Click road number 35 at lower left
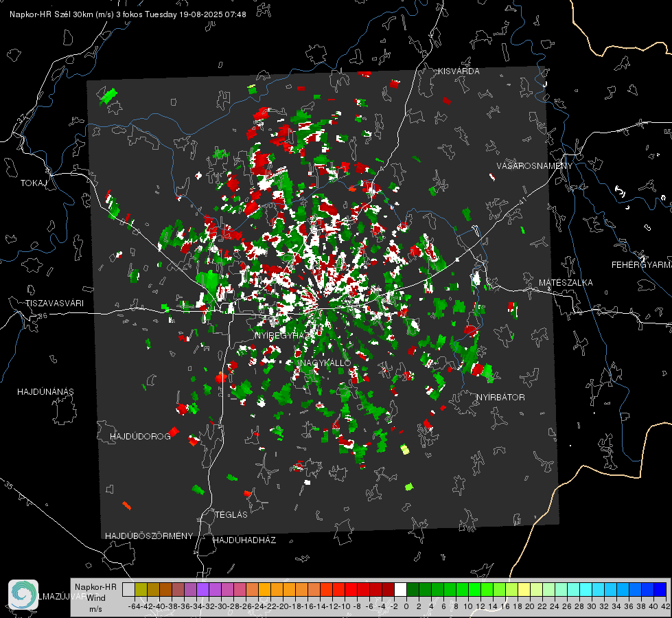Screen dimensions: 672x618 coord(9,485)
